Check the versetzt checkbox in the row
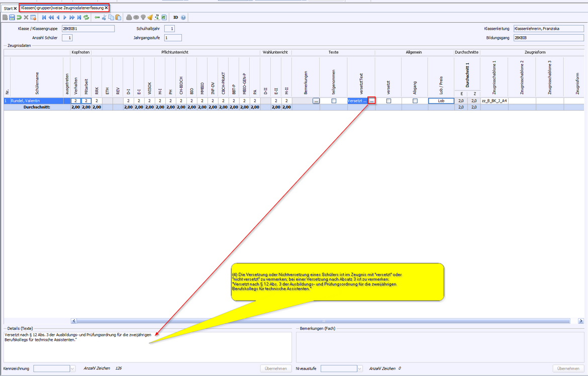Viewport: 588px width, 376px height. [x=388, y=101]
